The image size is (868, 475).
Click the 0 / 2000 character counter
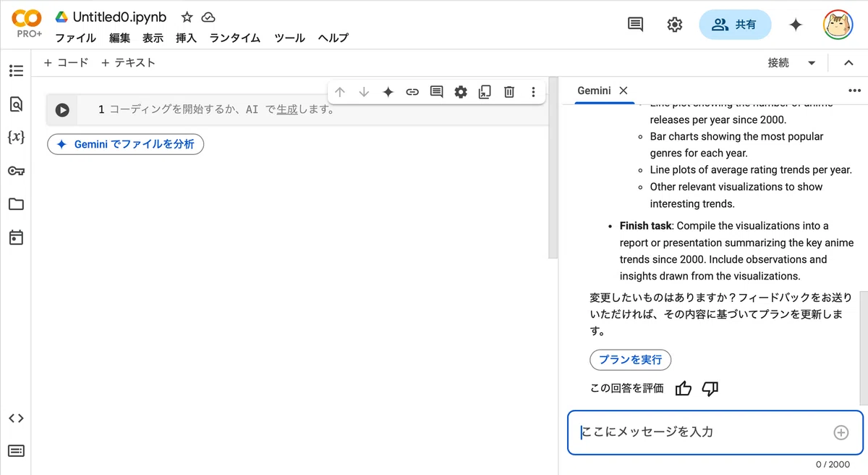(x=833, y=465)
